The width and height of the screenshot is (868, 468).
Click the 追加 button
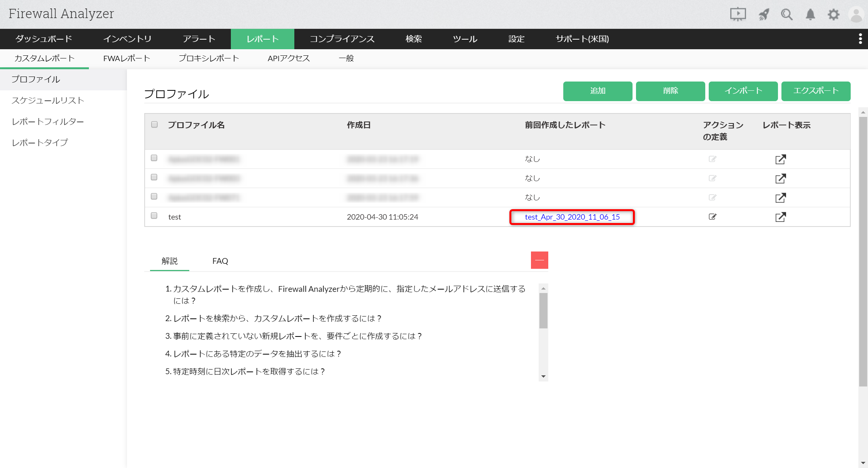[598, 91]
